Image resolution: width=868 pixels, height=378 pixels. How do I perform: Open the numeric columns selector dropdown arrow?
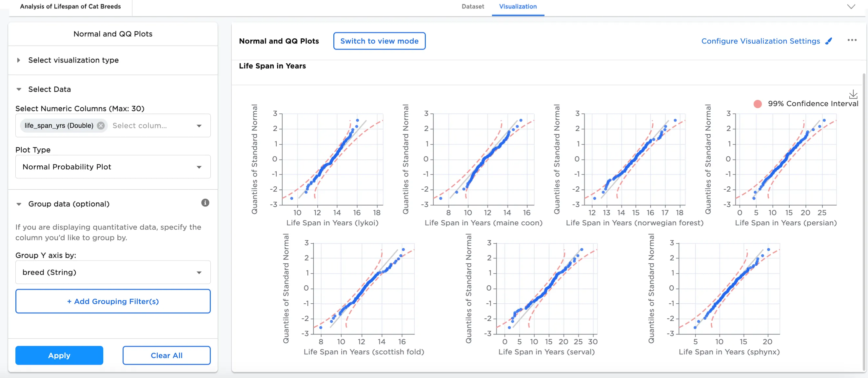point(199,126)
